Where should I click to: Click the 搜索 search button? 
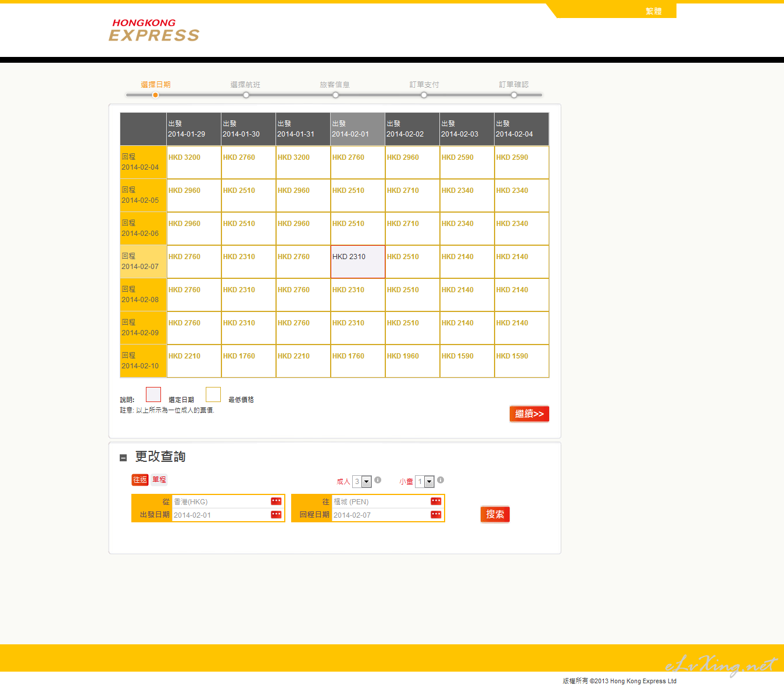(495, 514)
